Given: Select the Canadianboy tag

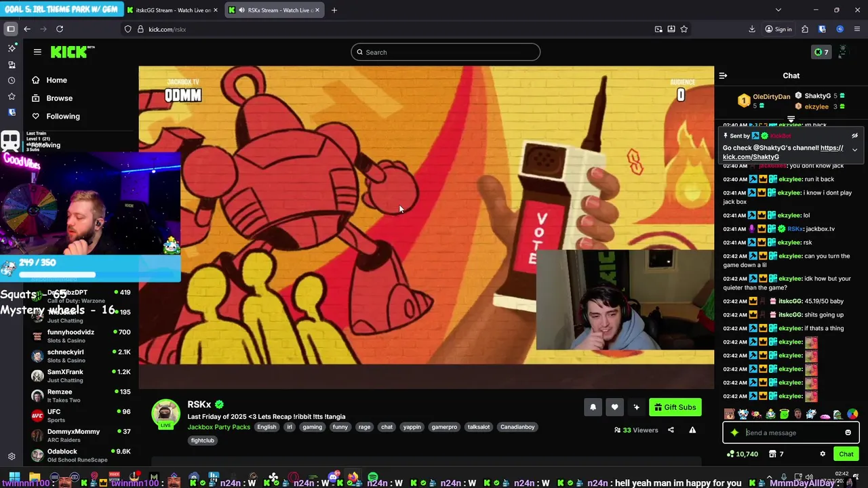Looking at the screenshot, I should click(x=517, y=427).
